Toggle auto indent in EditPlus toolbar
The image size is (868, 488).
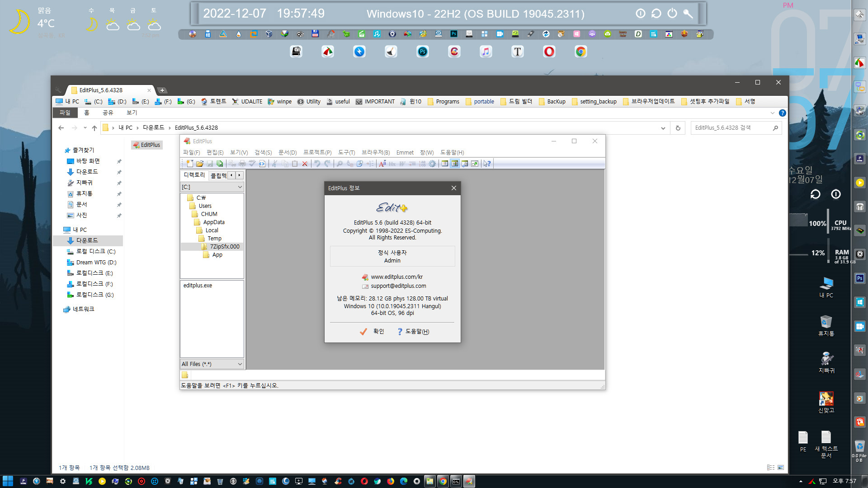[412, 164]
